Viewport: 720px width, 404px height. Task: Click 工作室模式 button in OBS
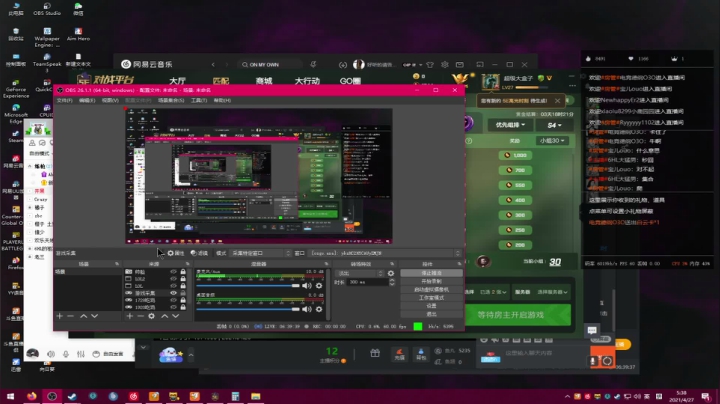(431, 298)
